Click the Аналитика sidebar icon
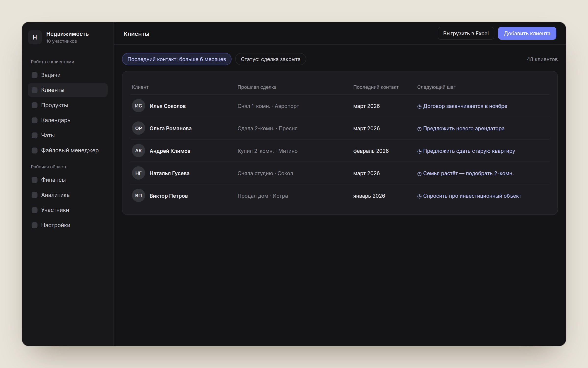This screenshot has height=368, width=588. [35, 195]
